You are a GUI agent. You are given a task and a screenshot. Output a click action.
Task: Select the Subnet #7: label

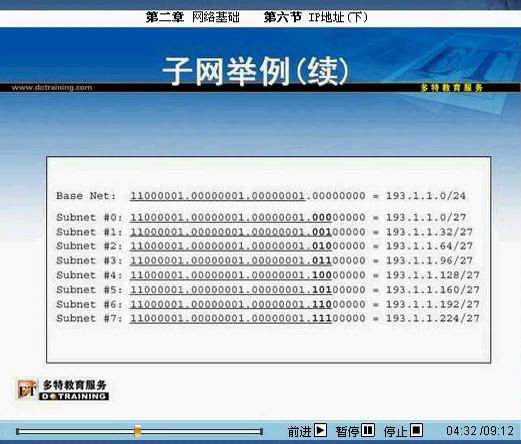pos(89,318)
